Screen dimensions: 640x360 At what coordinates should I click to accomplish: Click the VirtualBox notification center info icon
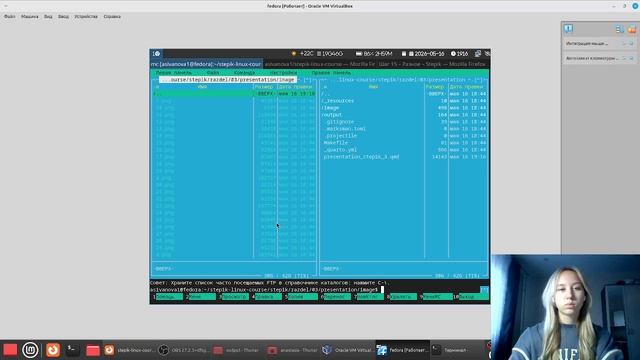pos(569,29)
